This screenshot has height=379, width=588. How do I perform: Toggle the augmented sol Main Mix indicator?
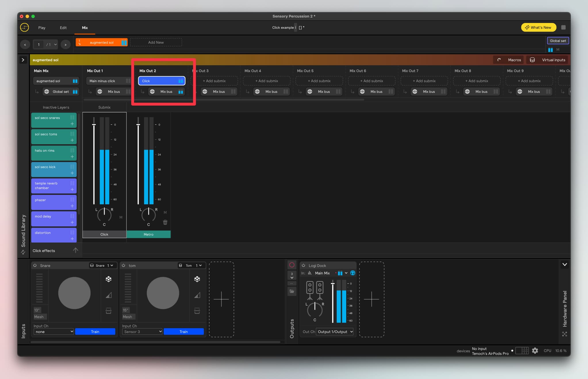point(75,81)
